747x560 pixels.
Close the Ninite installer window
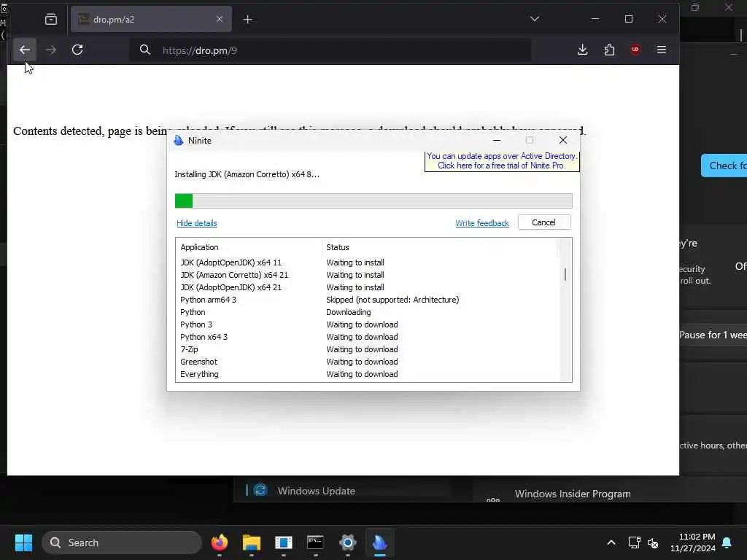tap(563, 140)
